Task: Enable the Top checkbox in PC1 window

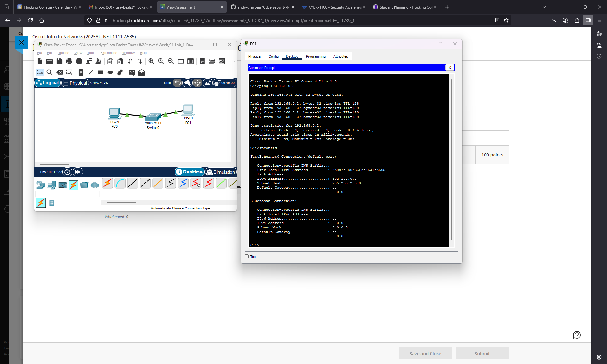Action: [247, 257]
